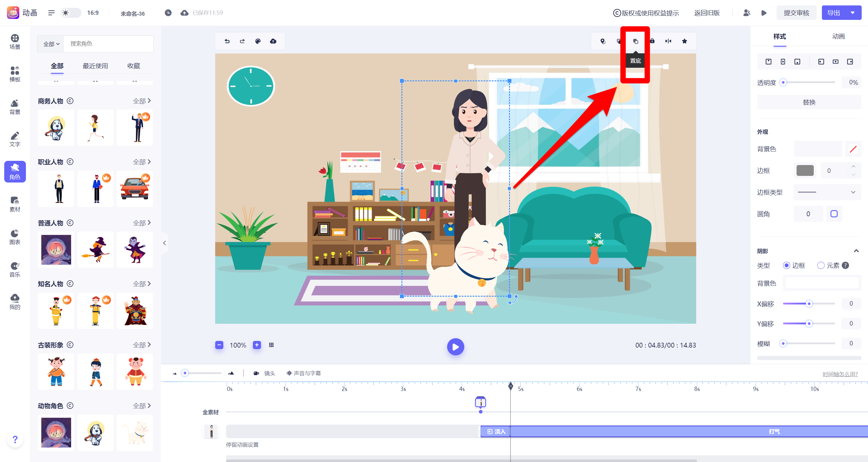Switch to the 样式 properties tab
868x462 pixels.
(x=779, y=36)
